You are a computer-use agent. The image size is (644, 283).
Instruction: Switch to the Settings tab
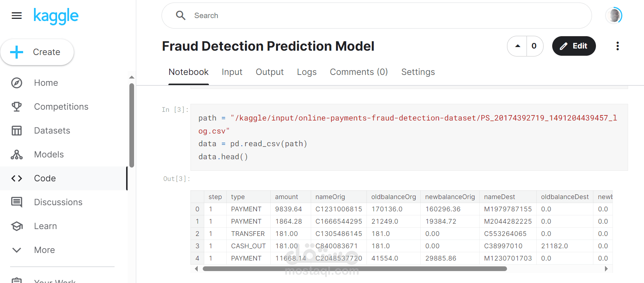[418, 72]
